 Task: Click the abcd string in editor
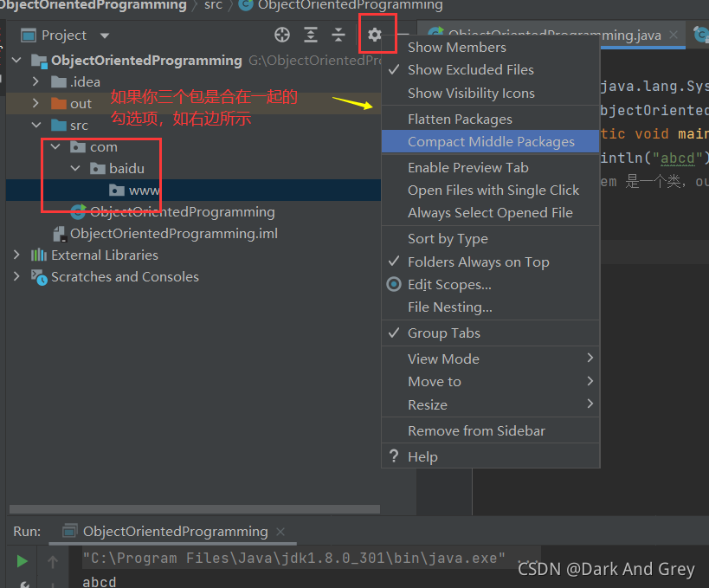(x=677, y=158)
